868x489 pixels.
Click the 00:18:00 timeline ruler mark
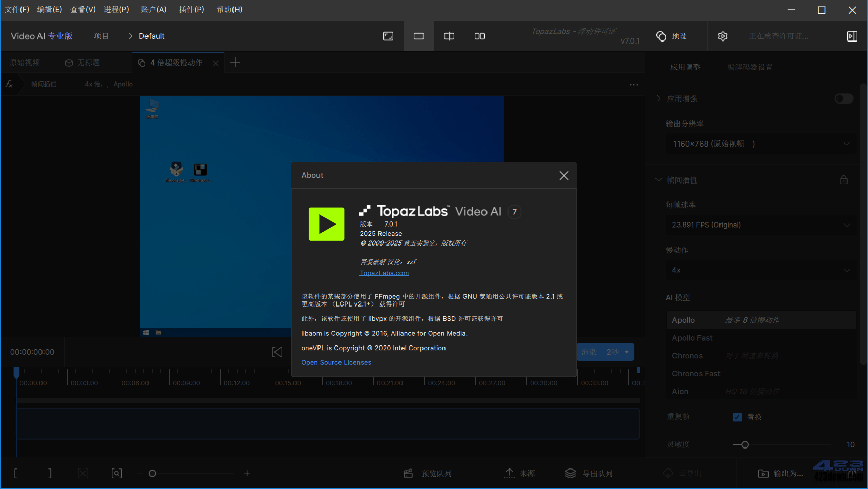coord(339,383)
